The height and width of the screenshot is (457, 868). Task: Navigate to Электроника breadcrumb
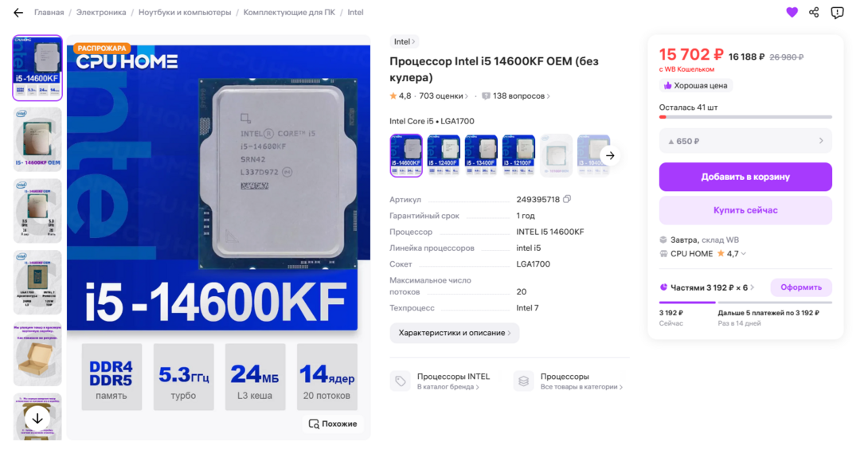pyautogui.click(x=101, y=12)
